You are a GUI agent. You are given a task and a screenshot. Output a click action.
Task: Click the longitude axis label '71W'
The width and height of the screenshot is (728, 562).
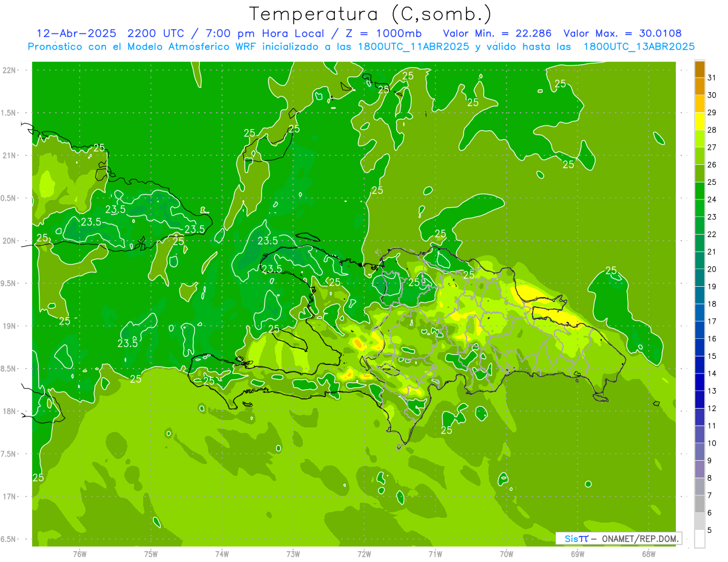tap(435, 554)
